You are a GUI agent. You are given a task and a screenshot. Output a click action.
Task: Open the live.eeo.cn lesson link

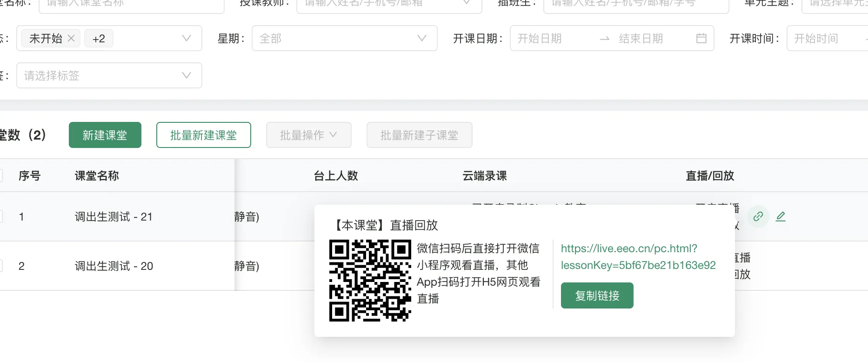pyautogui.click(x=638, y=257)
